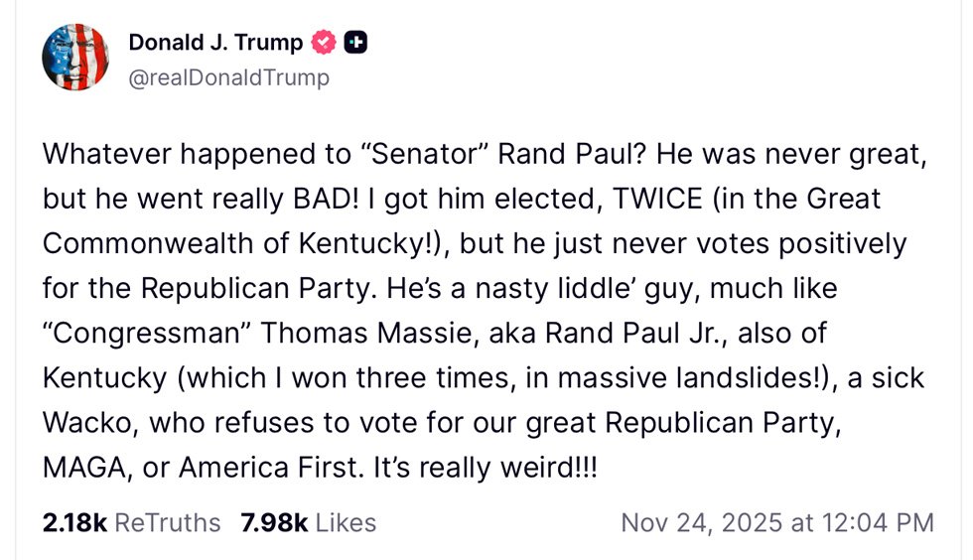973x560 pixels.
Task: Open the @realDonaldTrump handle link
Action: coord(228,76)
